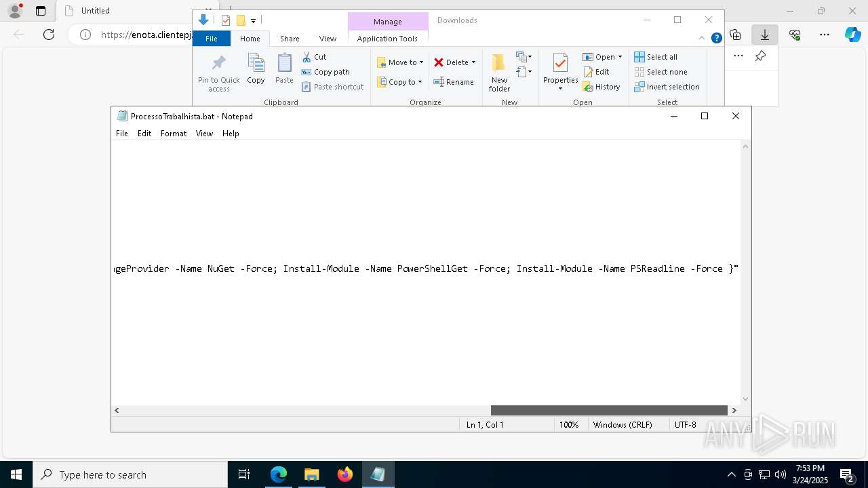The width and height of the screenshot is (868, 488).
Task: Click Notepad scroll left arrow
Action: (117, 410)
